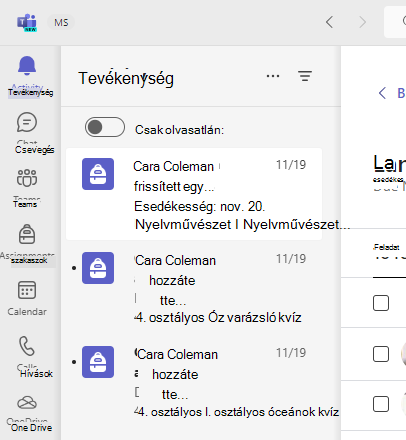
Task: Open the Assignments backpack icon in the sidebar
Action: tap(27, 234)
